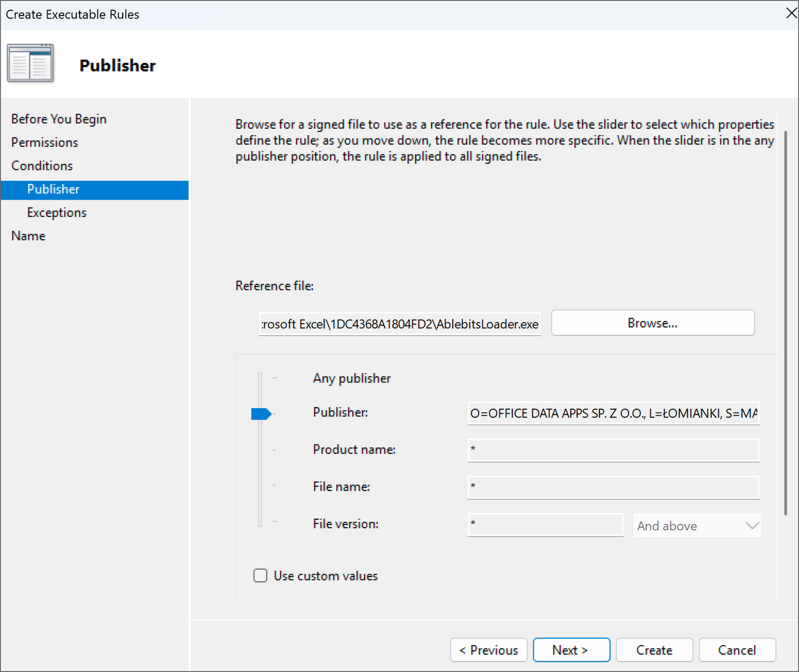
Task: Select the Publisher step in sidebar
Action: 54,189
